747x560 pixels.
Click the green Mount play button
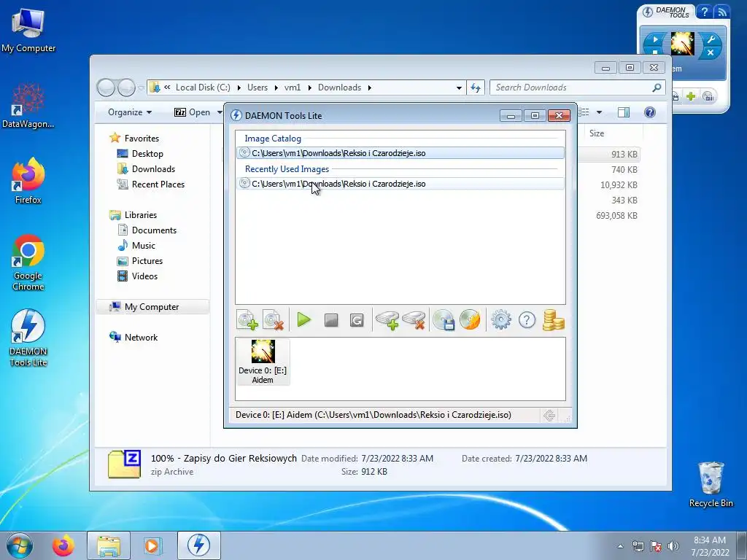304,319
